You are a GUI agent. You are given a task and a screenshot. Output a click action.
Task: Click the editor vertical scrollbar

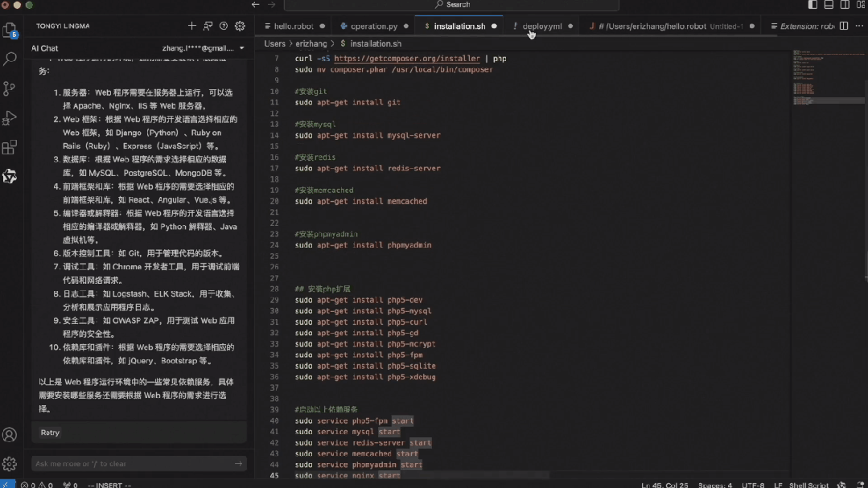point(866,180)
